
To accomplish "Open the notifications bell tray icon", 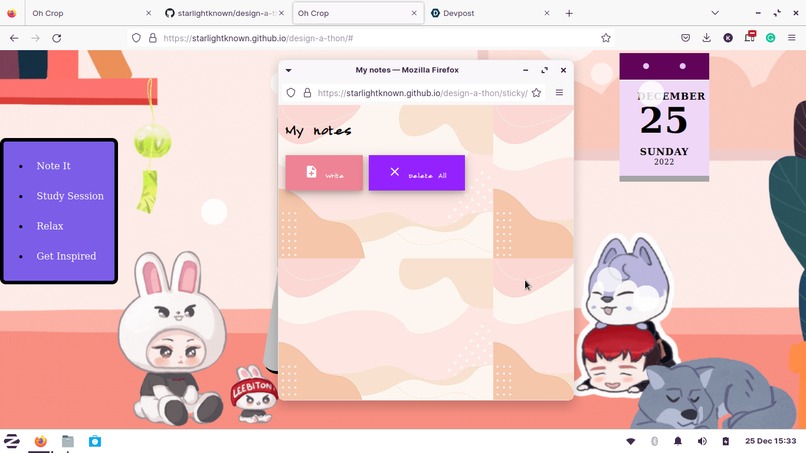I will [x=678, y=441].
